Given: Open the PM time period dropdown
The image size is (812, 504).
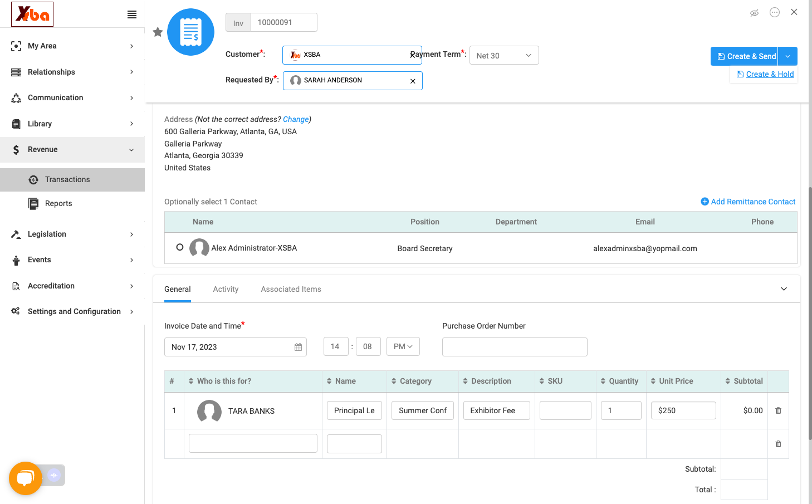Looking at the screenshot, I should (403, 346).
